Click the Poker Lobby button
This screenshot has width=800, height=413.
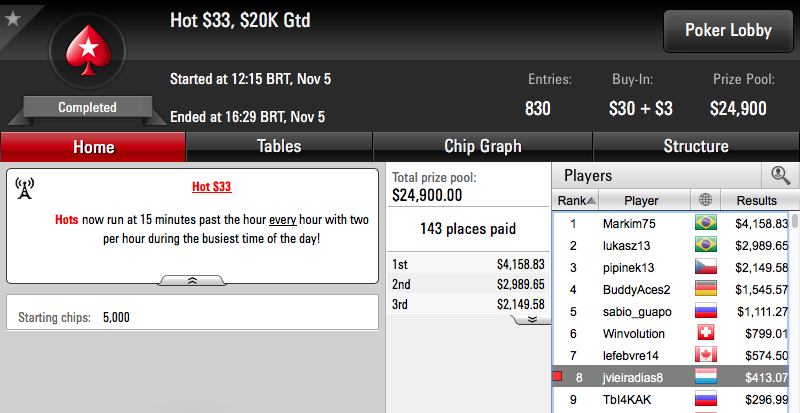[728, 31]
